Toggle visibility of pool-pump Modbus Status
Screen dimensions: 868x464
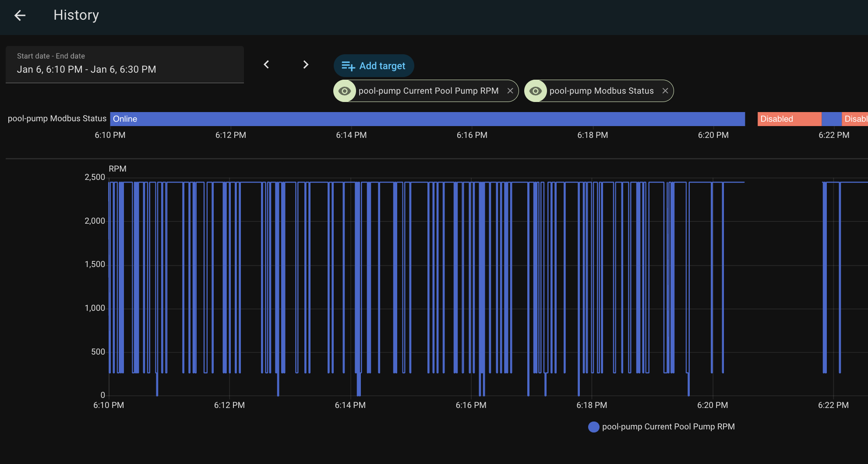[x=535, y=91]
